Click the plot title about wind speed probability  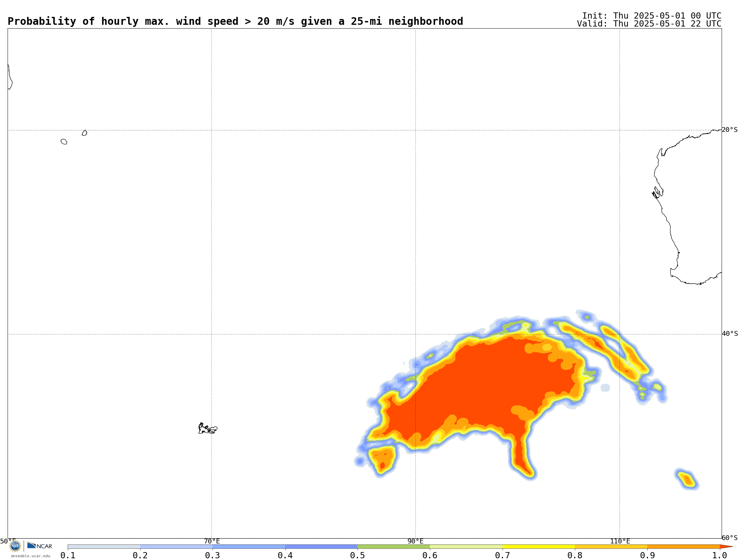pyautogui.click(x=235, y=21)
